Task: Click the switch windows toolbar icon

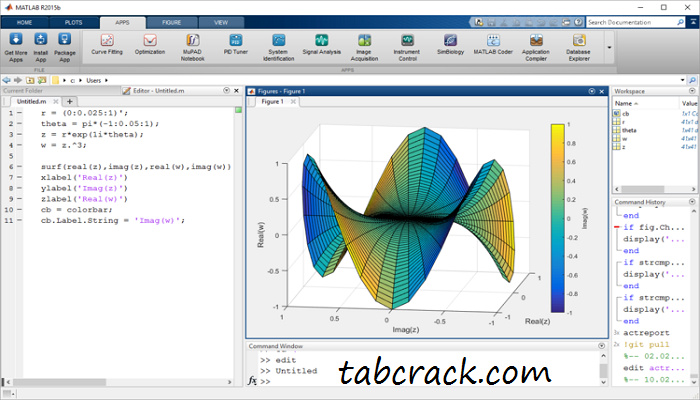Action: [x=566, y=22]
